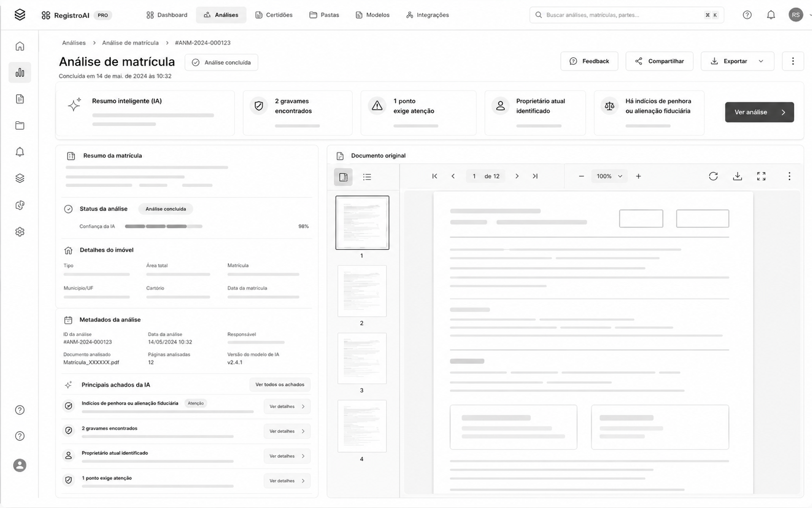The width and height of the screenshot is (812, 508).
Task: Open the analytics bar chart sidebar icon
Action: 19,73
